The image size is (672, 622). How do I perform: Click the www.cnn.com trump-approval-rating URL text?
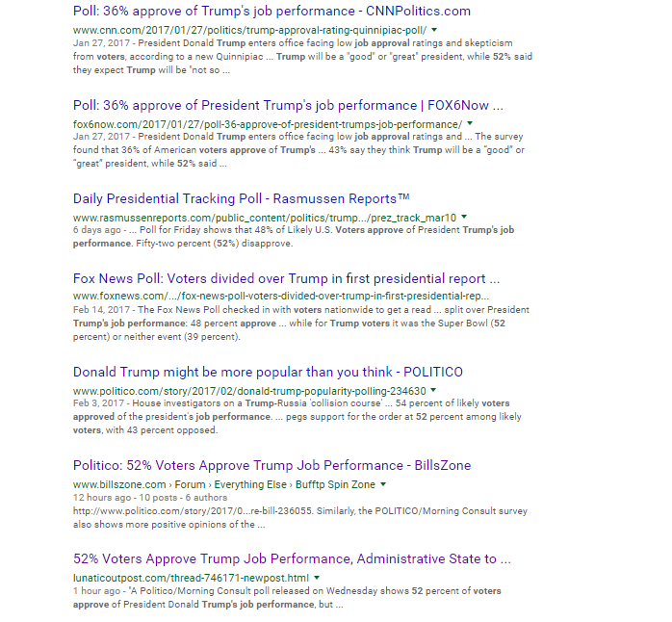pyautogui.click(x=250, y=31)
